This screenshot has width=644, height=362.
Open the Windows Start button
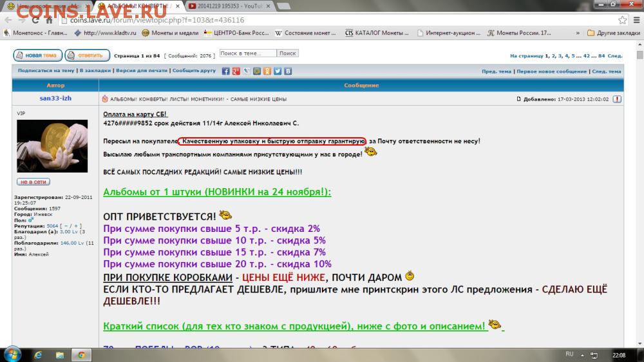tap(12, 355)
